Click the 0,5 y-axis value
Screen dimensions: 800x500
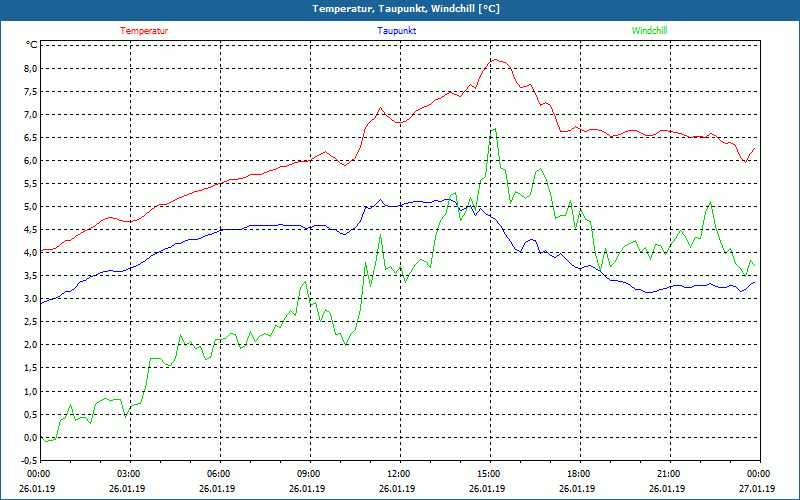32,414
